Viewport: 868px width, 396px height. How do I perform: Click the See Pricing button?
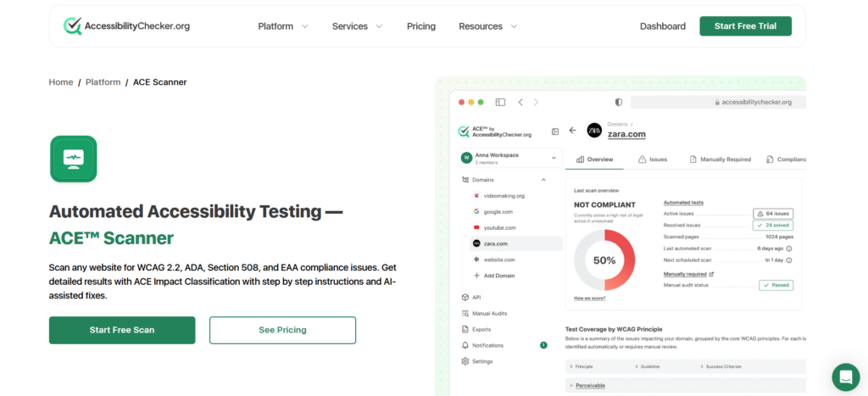pos(282,330)
